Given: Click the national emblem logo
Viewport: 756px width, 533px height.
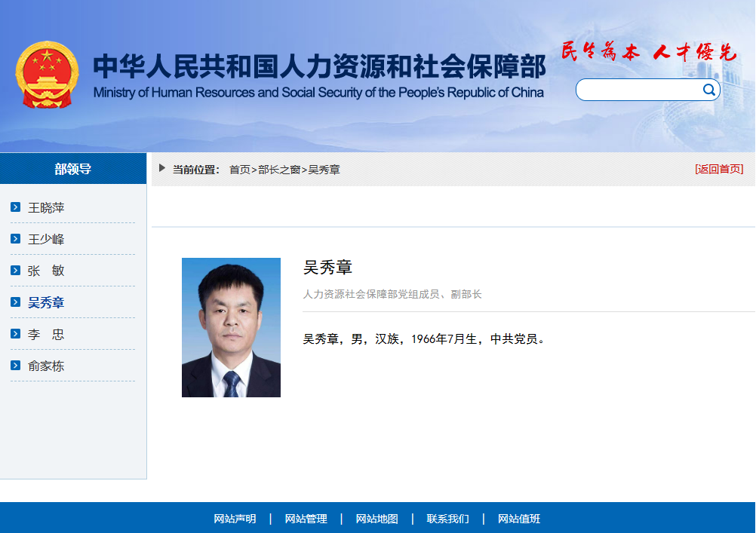Looking at the screenshot, I should click(47, 74).
